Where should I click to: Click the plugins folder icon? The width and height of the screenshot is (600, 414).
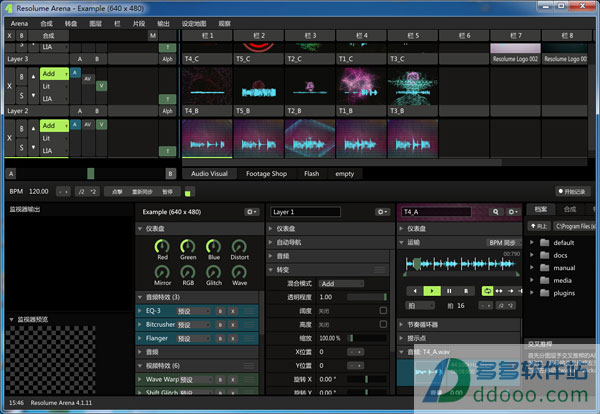pyautogui.click(x=545, y=293)
